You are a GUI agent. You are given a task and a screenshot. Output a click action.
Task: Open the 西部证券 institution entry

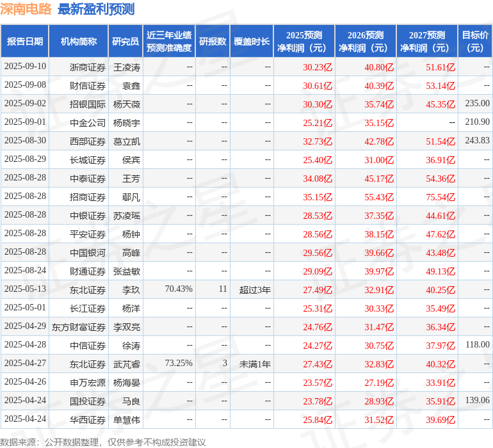coord(88,141)
